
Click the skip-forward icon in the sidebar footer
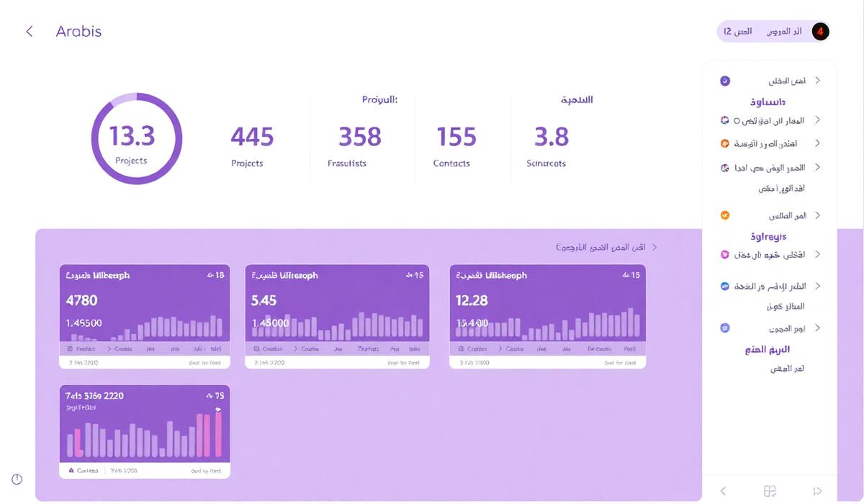click(x=817, y=491)
